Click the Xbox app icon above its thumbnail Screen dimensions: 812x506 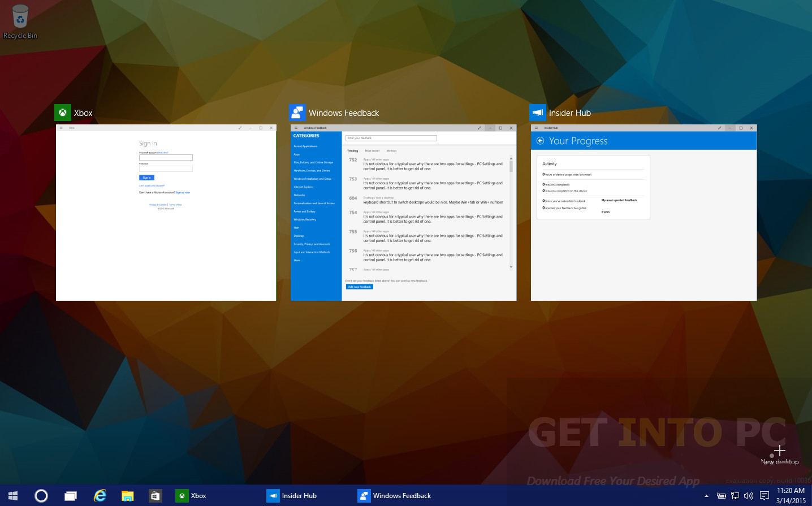point(63,113)
